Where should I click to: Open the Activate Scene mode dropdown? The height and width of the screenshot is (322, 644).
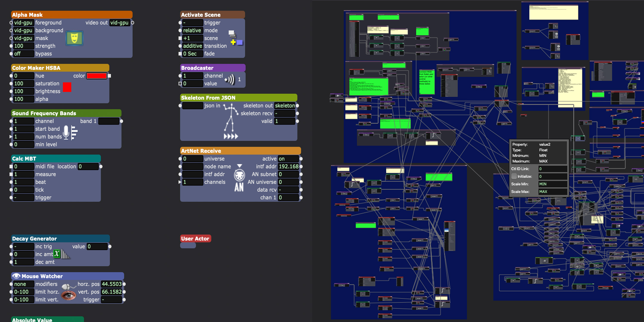[192, 30]
